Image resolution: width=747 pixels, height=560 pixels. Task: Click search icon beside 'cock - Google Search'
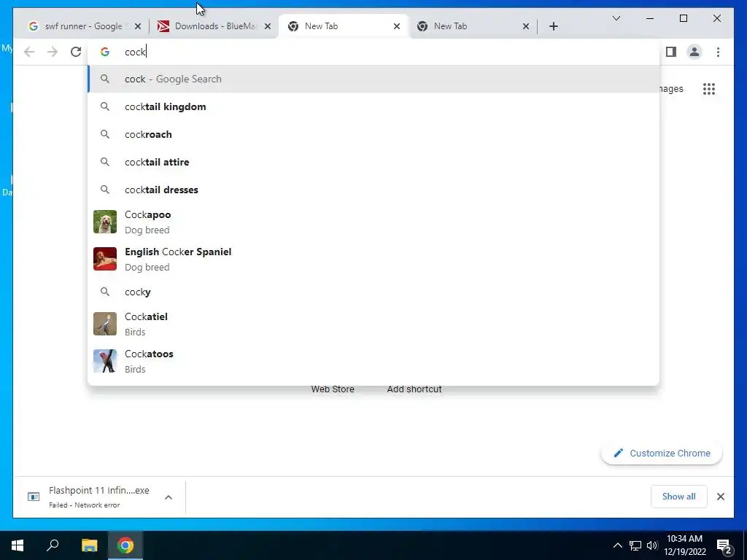[105, 79]
